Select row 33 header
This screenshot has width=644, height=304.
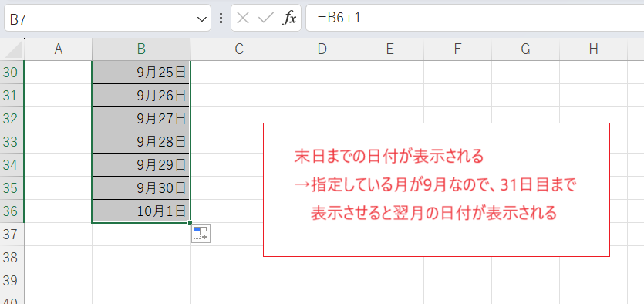coord(12,142)
